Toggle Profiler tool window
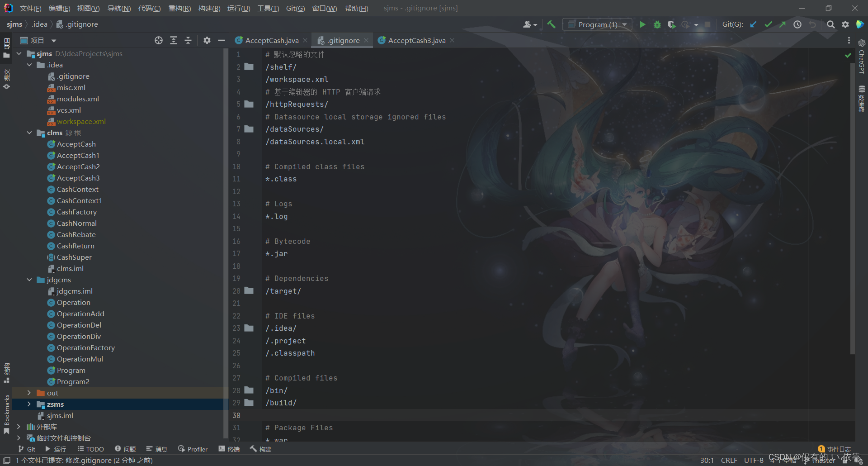Screen dimensions: 868x466 coord(193,449)
